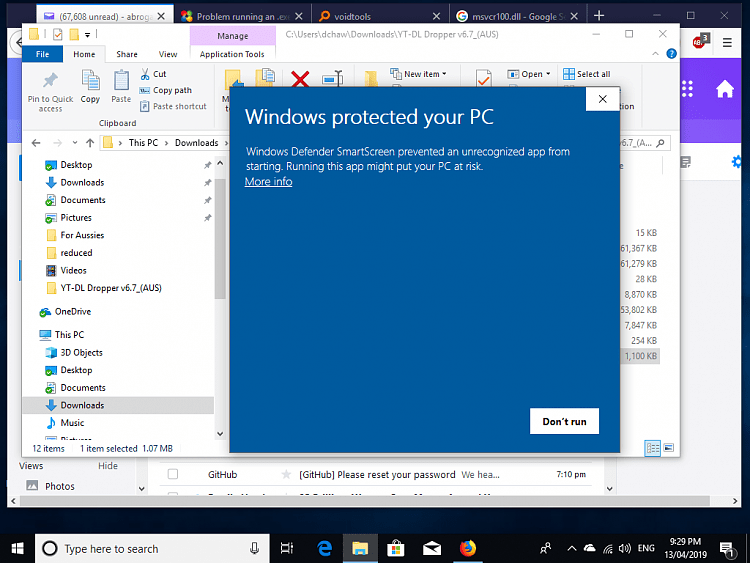Switch to the View ribbon tab
The width and height of the screenshot is (750, 563).
pyautogui.click(x=168, y=54)
